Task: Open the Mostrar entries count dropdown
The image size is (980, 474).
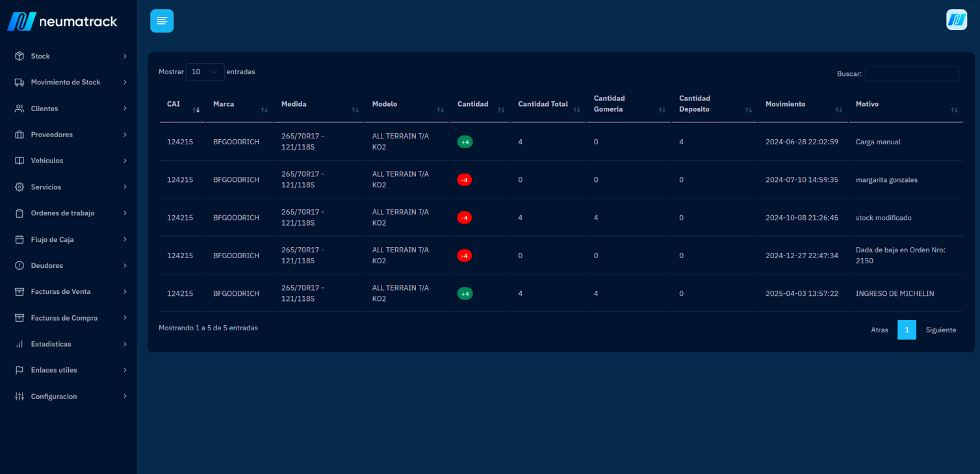Action: coord(205,72)
